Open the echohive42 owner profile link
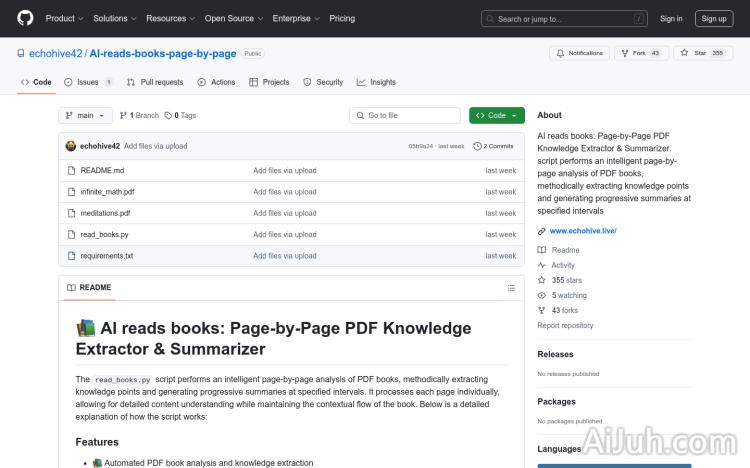Screen dimensions: 750x468 pos(55,54)
